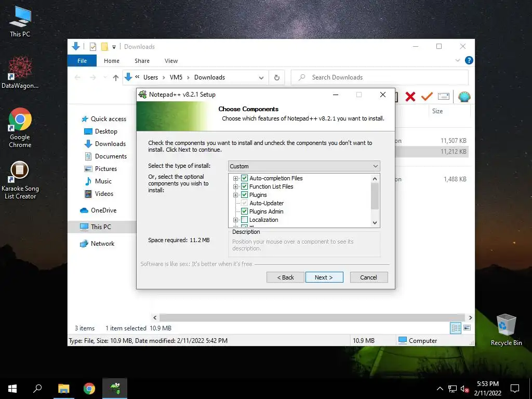Click Back in Notepad++ Setup

coord(285,277)
